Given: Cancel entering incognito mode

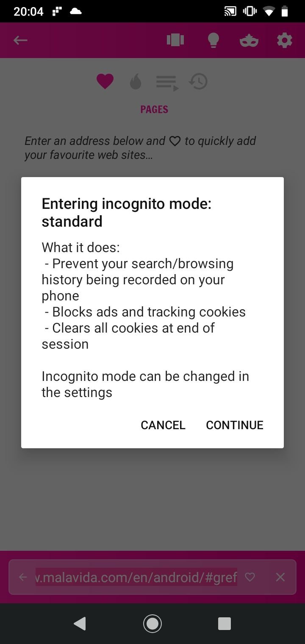Looking at the screenshot, I should tap(163, 425).
